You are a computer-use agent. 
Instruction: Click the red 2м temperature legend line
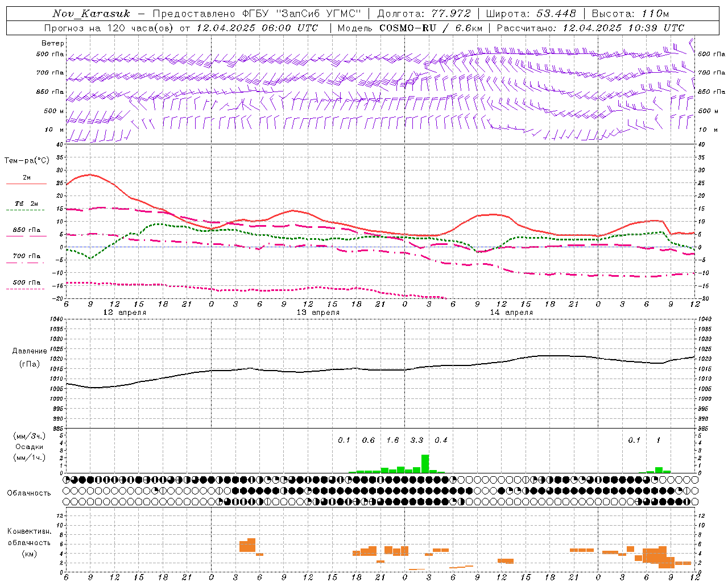tap(26, 184)
